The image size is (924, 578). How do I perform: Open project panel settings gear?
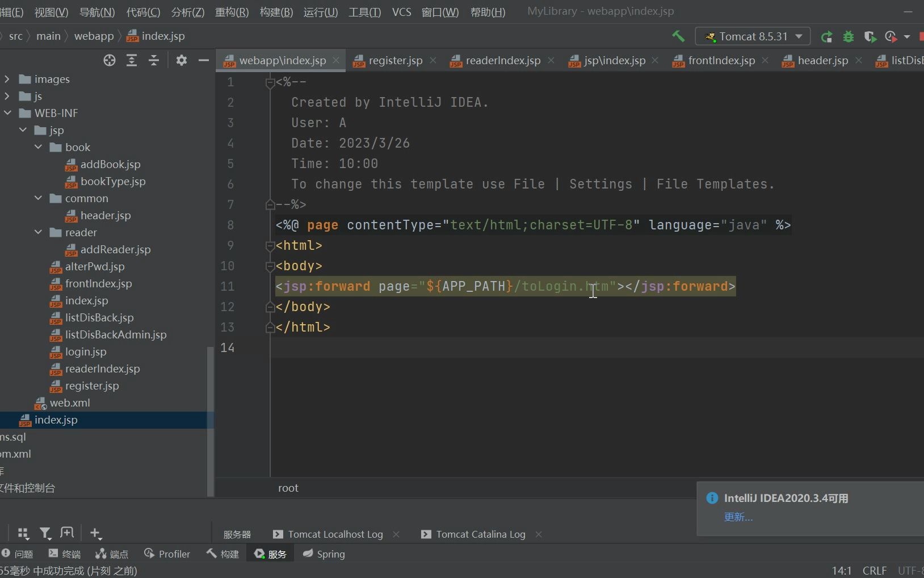[182, 60]
